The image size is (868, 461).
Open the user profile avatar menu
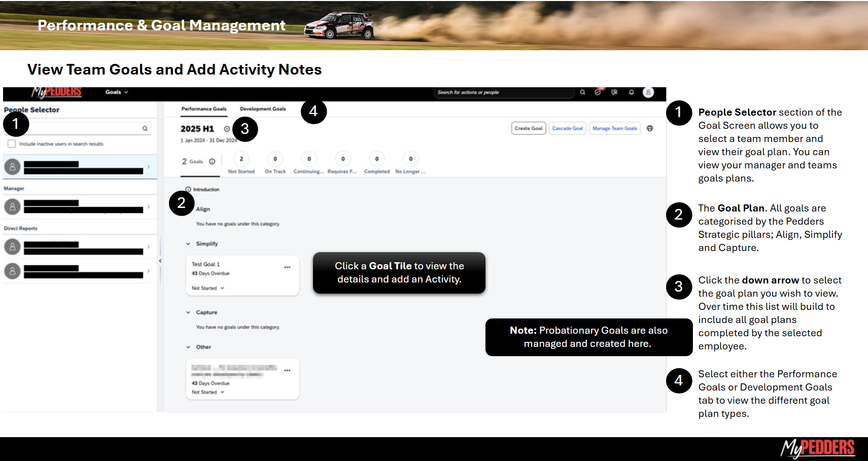click(648, 92)
